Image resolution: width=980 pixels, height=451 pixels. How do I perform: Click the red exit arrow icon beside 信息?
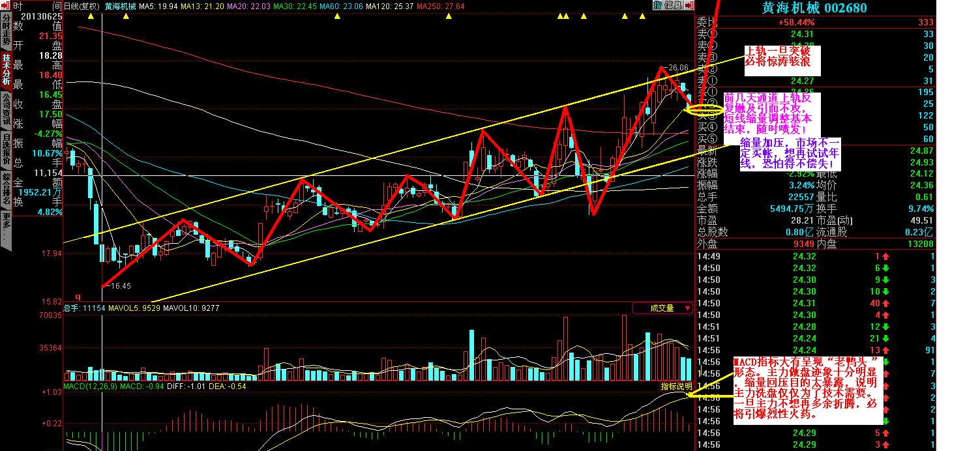click(x=688, y=5)
